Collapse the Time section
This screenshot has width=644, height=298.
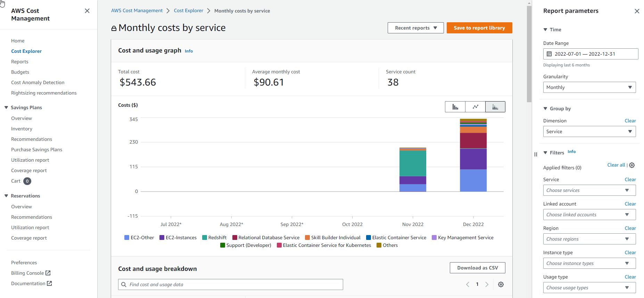pyautogui.click(x=545, y=30)
